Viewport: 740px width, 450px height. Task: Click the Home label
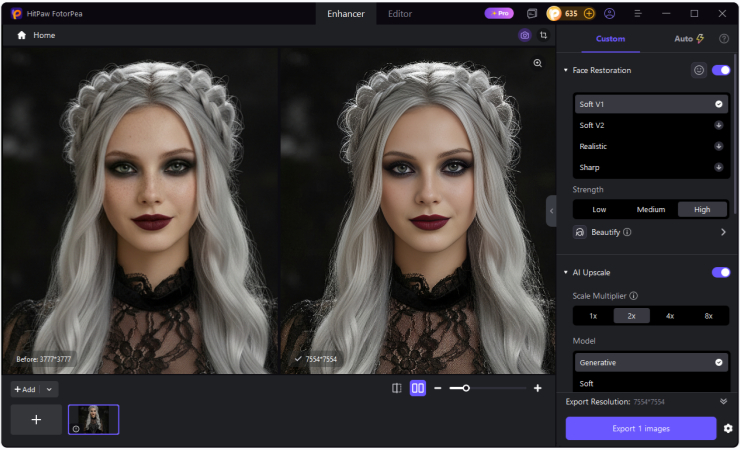[44, 35]
